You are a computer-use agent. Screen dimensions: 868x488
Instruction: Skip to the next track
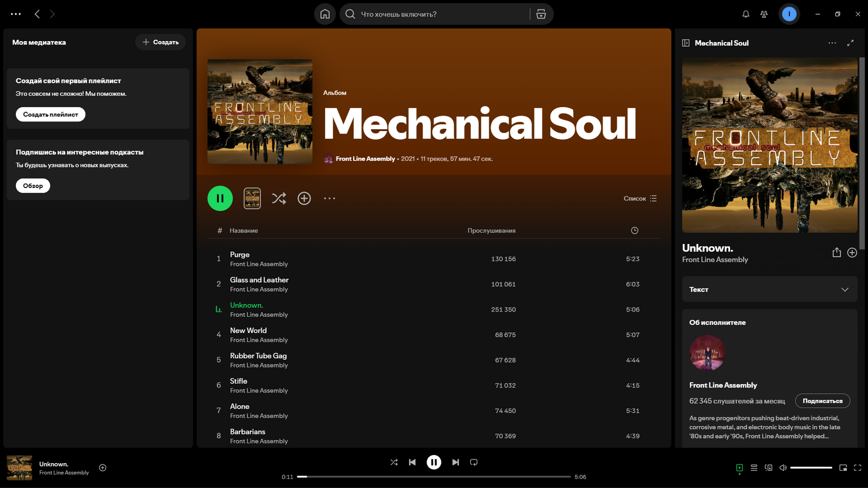click(x=455, y=462)
